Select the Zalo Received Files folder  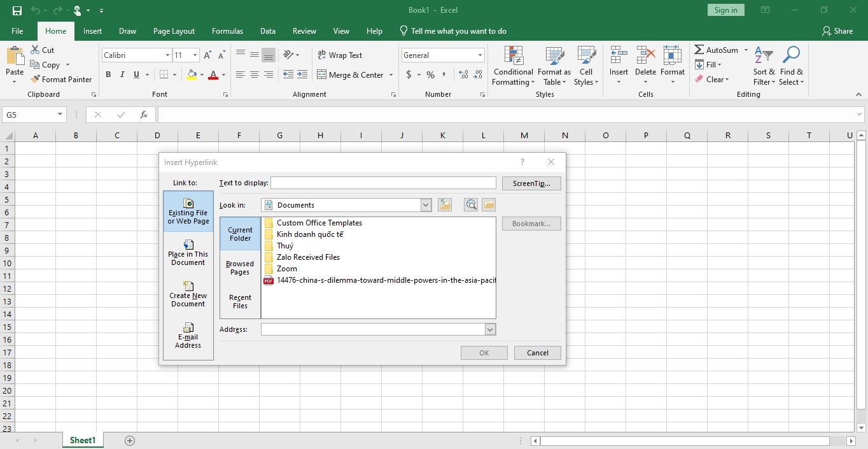click(x=302, y=257)
